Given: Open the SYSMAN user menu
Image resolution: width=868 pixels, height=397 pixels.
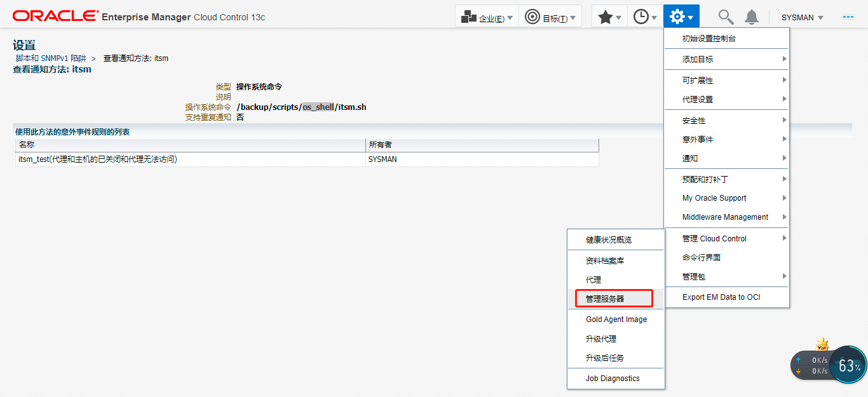Looking at the screenshot, I should (803, 18).
